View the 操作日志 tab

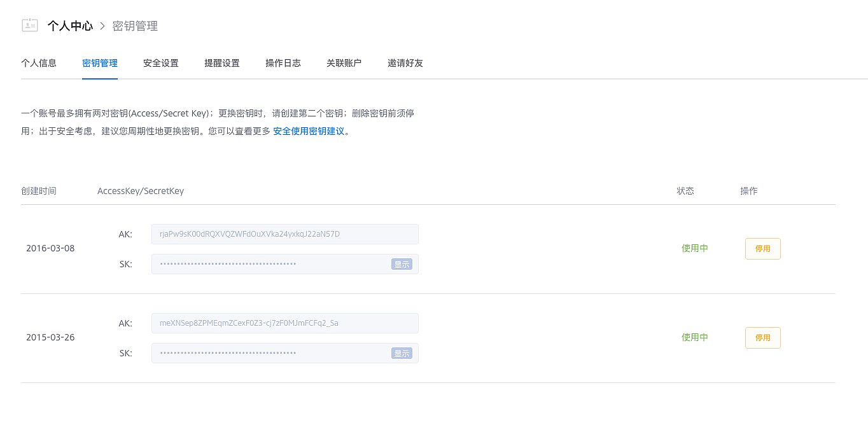(283, 63)
